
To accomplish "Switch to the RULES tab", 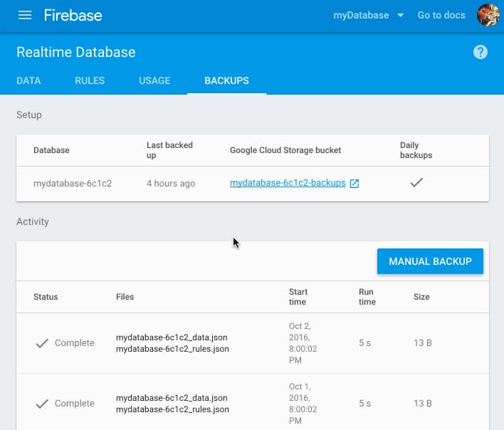I will point(90,80).
